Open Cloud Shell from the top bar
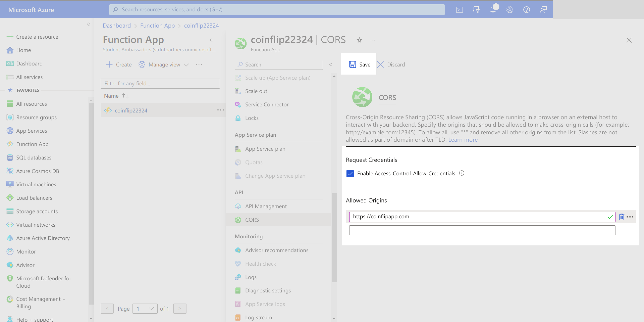This screenshot has height=322, width=644. click(x=459, y=10)
